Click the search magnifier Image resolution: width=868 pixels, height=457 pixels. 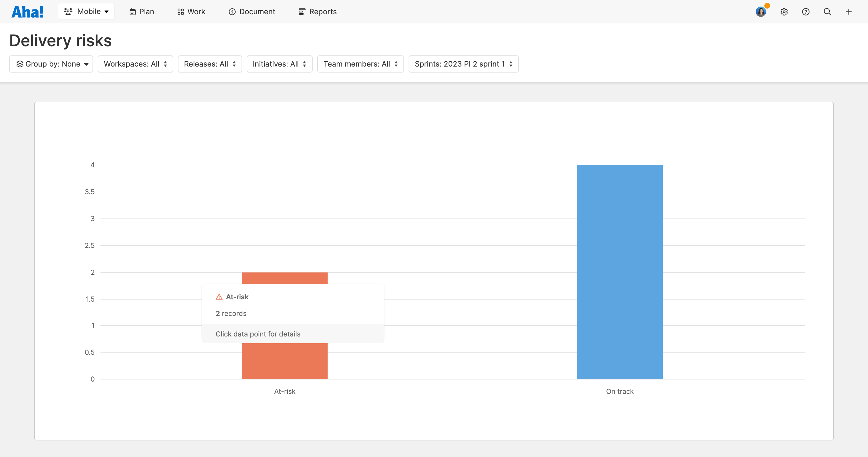pos(827,11)
